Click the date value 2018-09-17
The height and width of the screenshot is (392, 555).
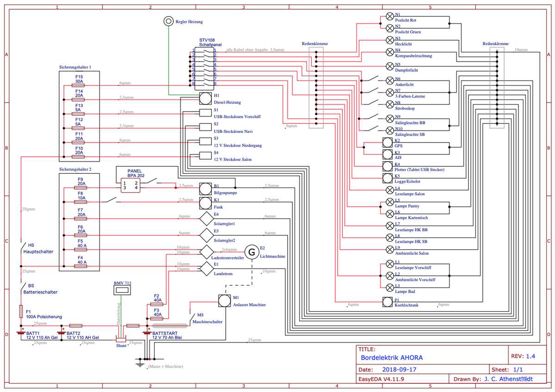(x=400, y=370)
